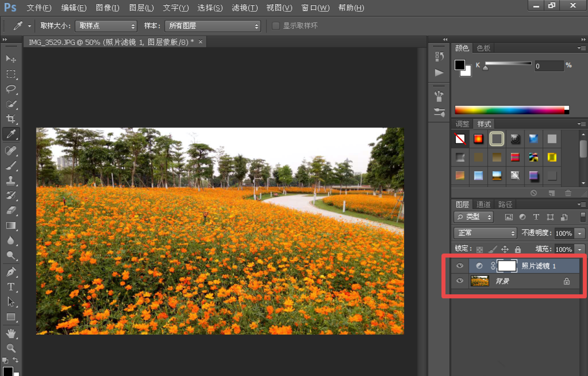Hide the 照片滤镜 1 layer
This screenshot has width=588, height=376.
coord(460,266)
